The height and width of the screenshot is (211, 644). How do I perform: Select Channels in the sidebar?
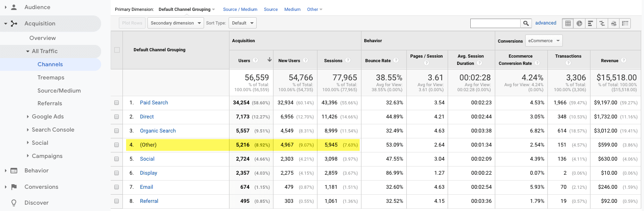pos(50,64)
